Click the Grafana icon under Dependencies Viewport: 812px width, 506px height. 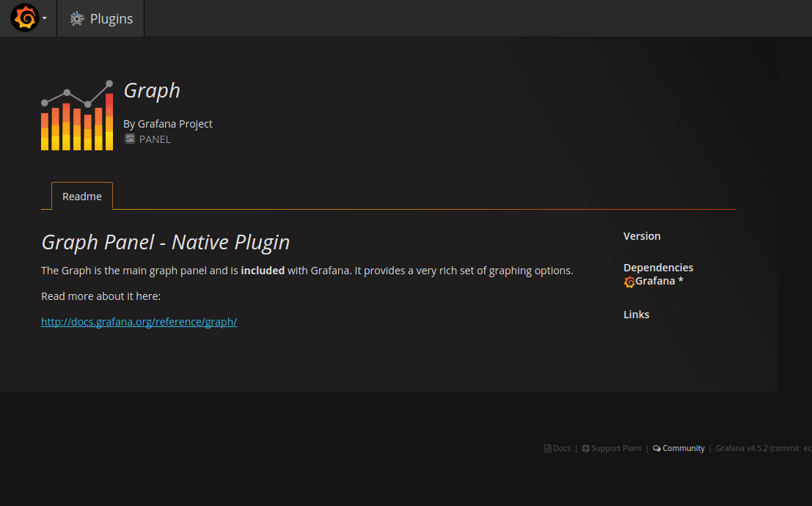[x=629, y=282]
